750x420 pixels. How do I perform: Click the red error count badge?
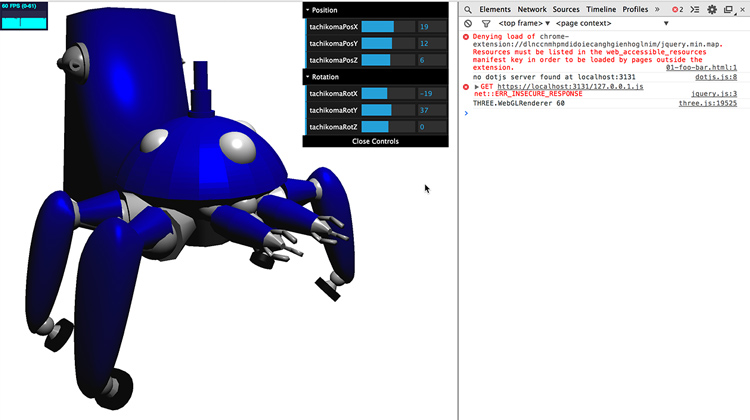677,10
